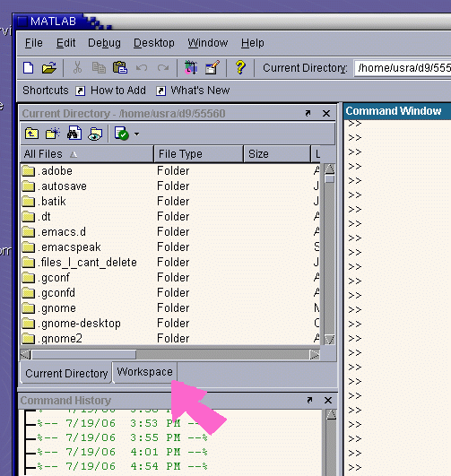Viewport: 451px width, 476px height.
Task: Click the How to Add link
Action: pyautogui.click(x=118, y=91)
